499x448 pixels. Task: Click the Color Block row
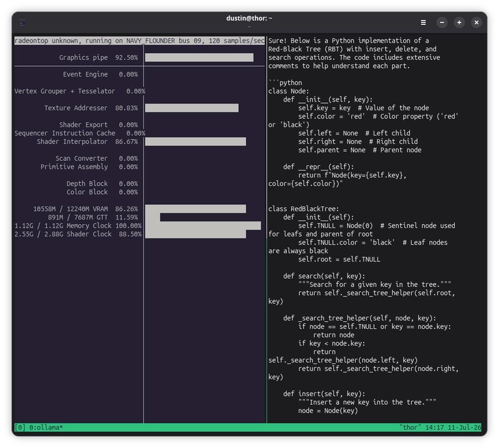(102, 192)
